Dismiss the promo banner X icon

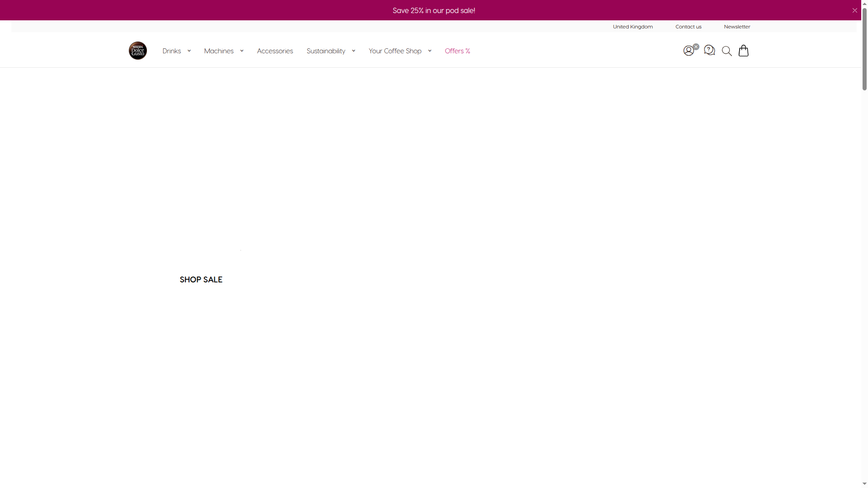(854, 10)
